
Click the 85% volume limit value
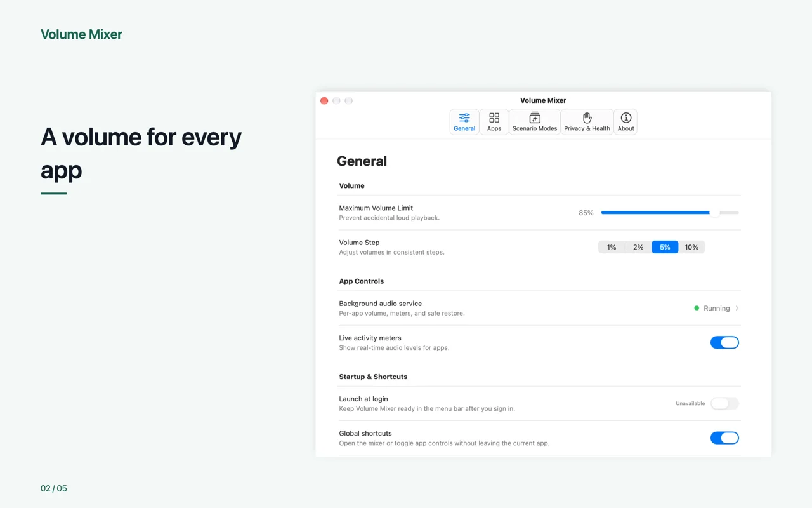(x=586, y=213)
